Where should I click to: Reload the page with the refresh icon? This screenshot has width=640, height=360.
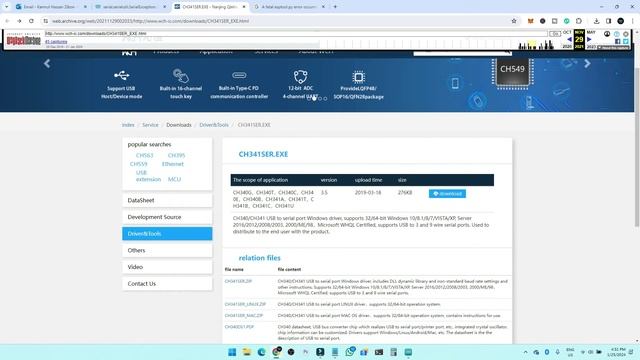31,21
